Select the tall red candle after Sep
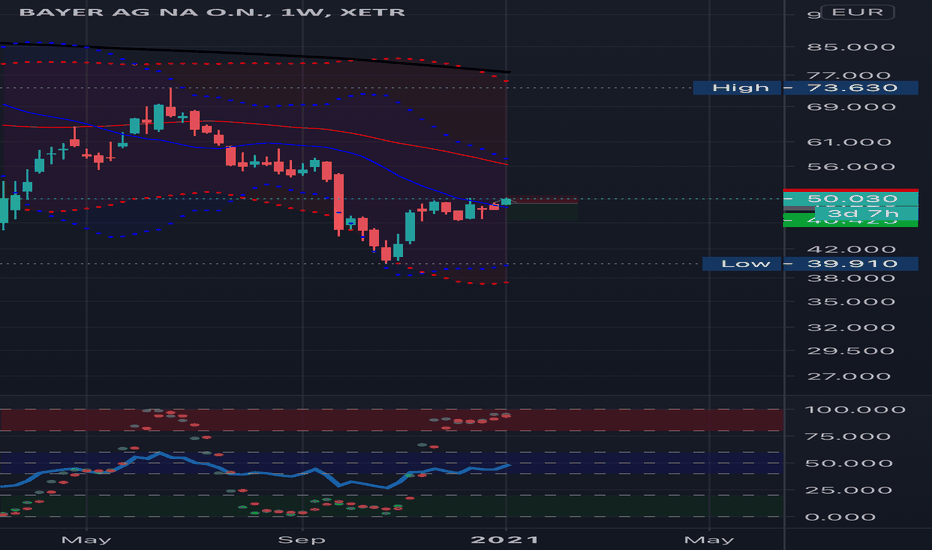This screenshot has height=550, width=932. (339, 202)
